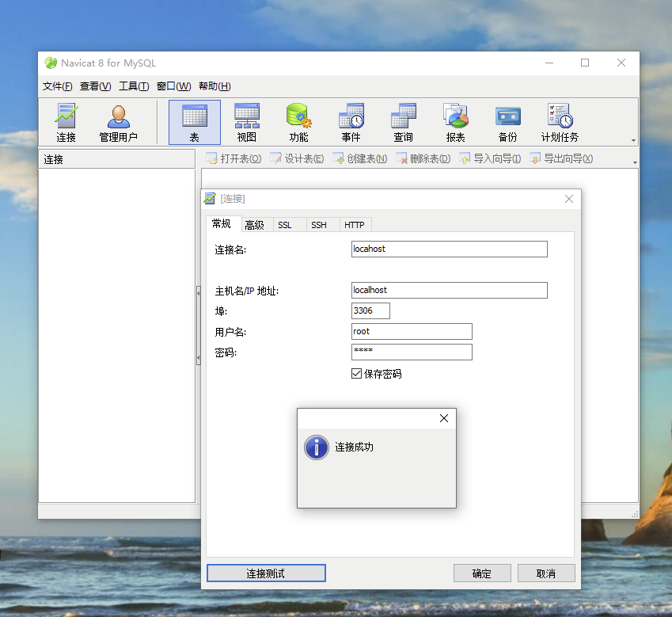
Task: Open the 工具(T) menu
Action: [x=134, y=86]
